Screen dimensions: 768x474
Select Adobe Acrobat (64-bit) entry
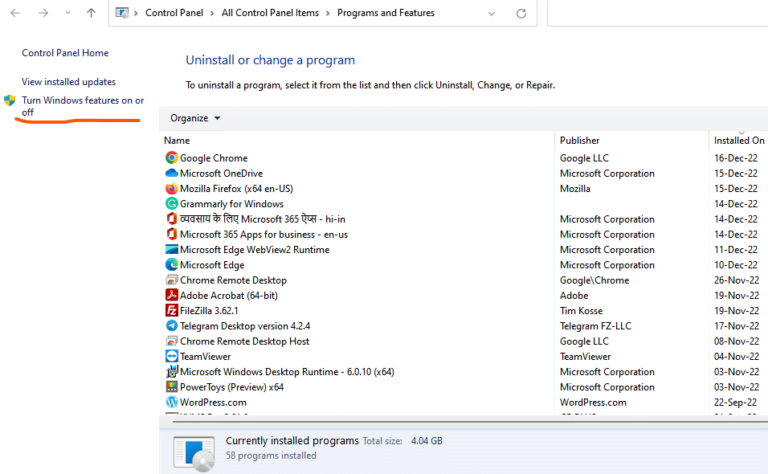(x=229, y=295)
